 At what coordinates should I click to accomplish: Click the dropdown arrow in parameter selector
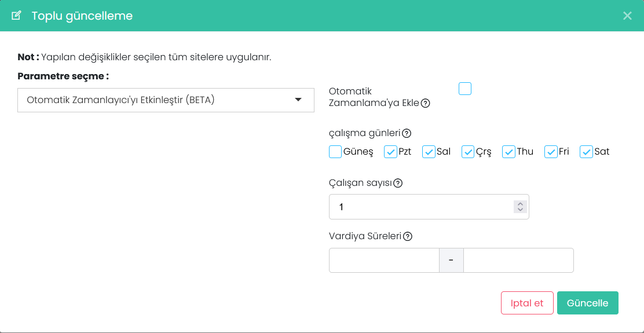299,100
